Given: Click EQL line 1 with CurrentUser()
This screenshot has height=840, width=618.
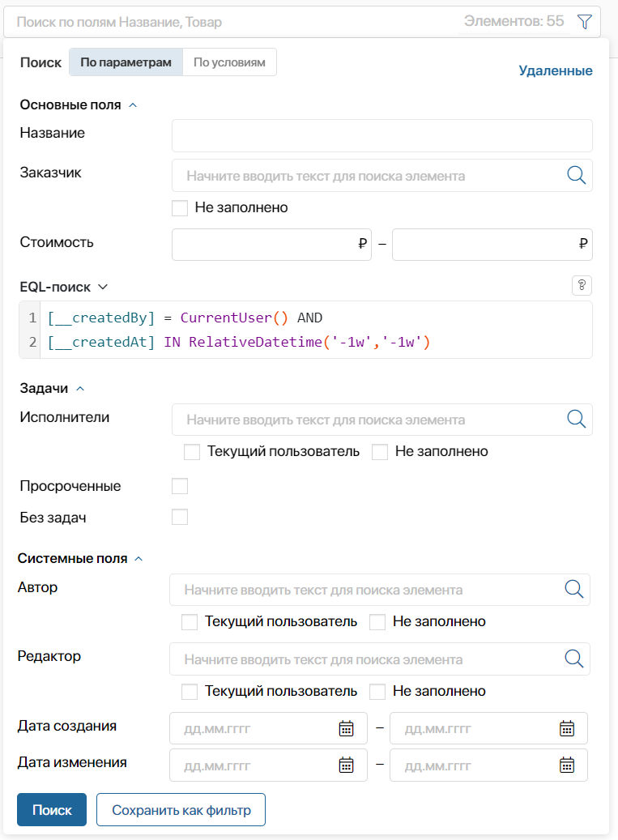Looking at the screenshot, I should (185, 318).
